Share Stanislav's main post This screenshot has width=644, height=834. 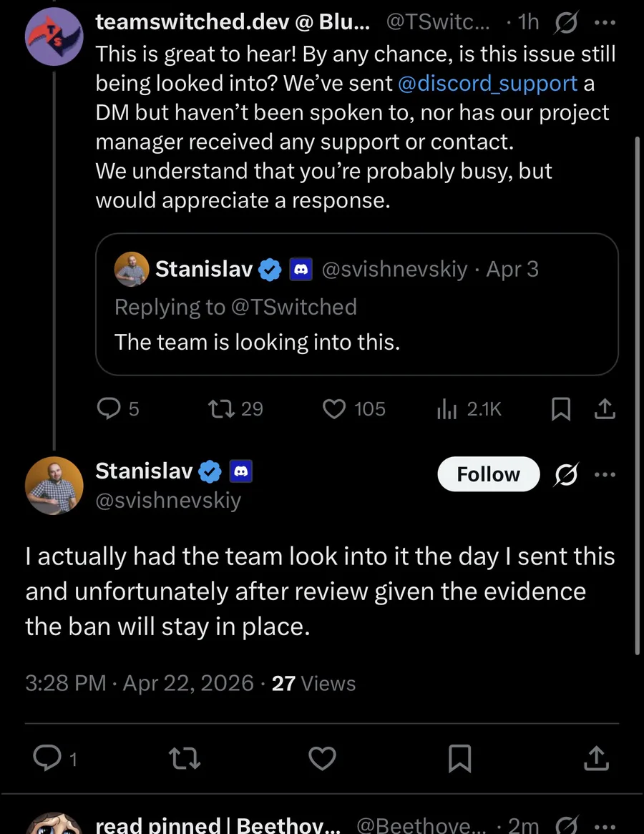(595, 758)
